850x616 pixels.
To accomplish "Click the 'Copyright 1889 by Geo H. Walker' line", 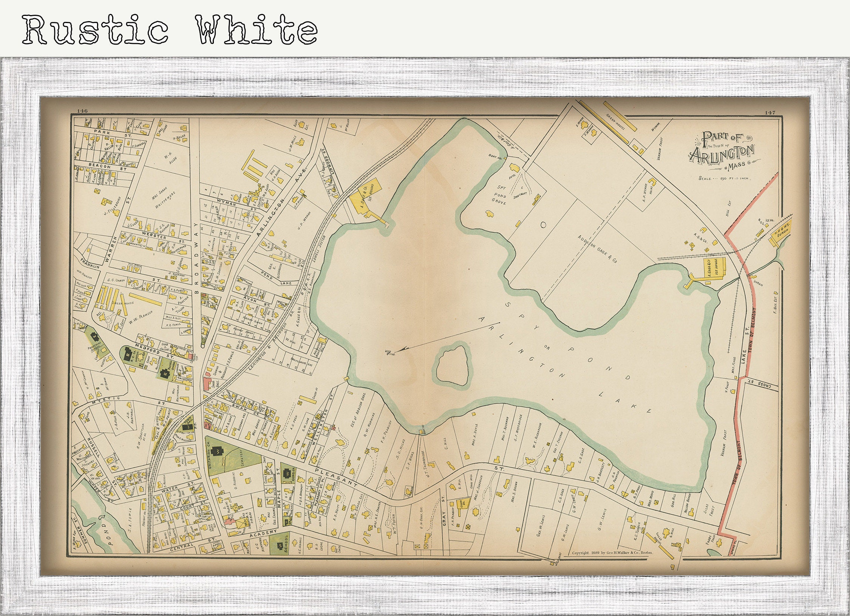I will pos(612,553).
